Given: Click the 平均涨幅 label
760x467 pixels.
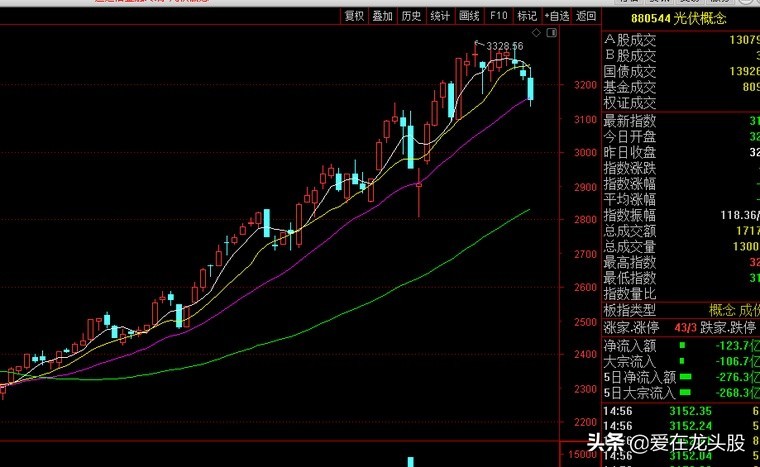Looking at the screenshot, I should (x=629, y=199).
